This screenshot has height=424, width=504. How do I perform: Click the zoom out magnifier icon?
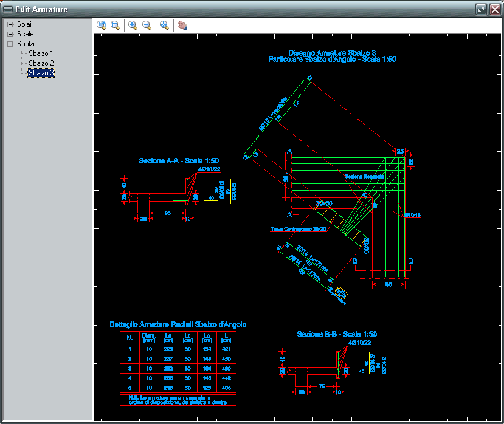147,25
